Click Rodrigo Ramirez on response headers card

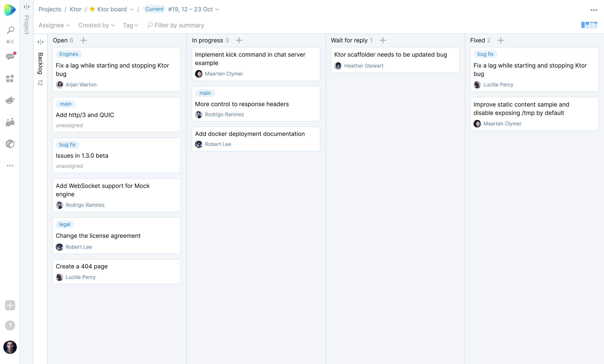[x=224, y=114]
